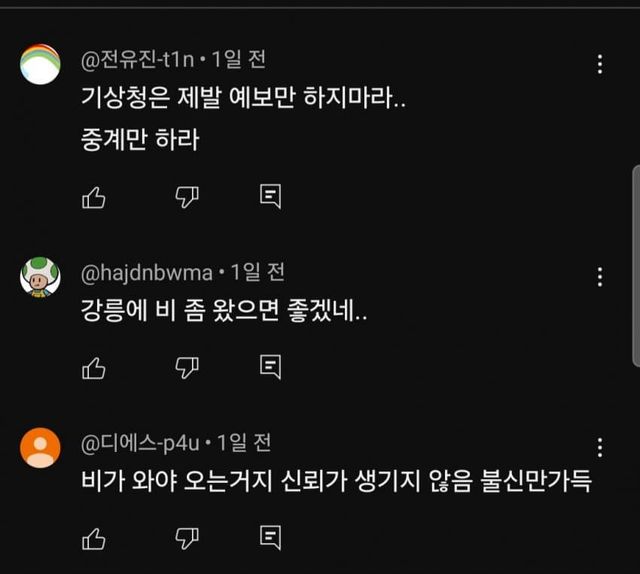
Task: Reply to the @디에스-p4u comment
Action: 270,539
